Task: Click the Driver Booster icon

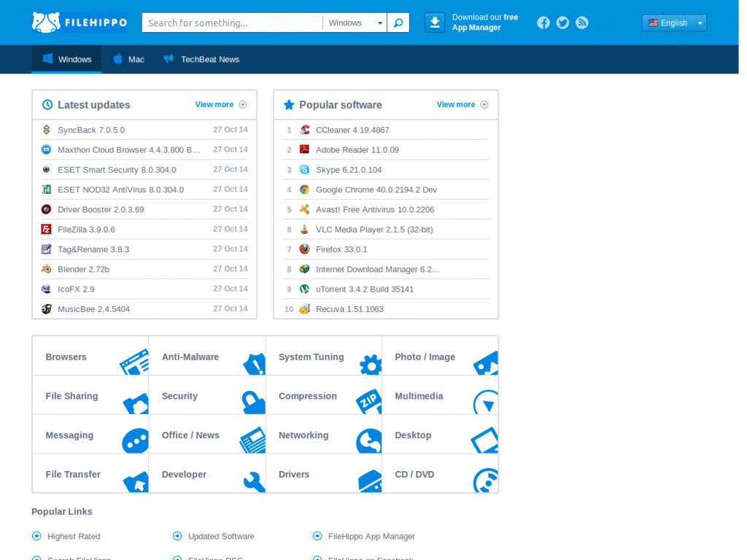Action: pyautogui.click(x=46, y=209)
